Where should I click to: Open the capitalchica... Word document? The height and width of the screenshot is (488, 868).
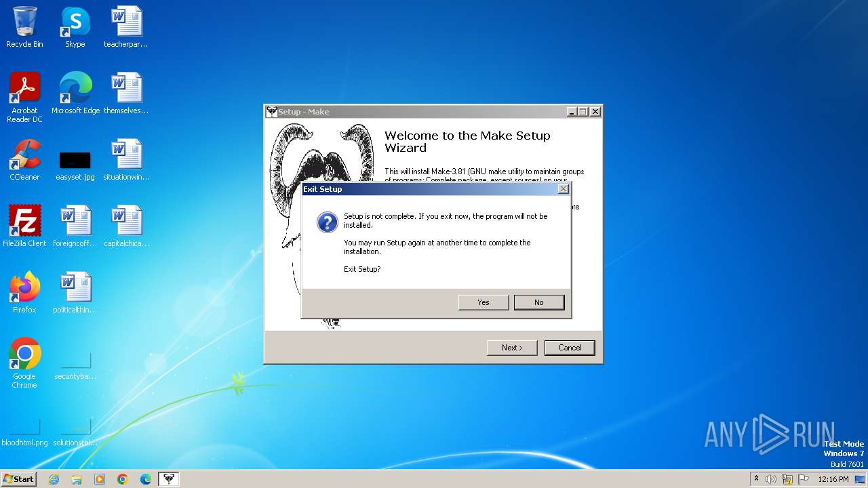(x=126, y=226)
